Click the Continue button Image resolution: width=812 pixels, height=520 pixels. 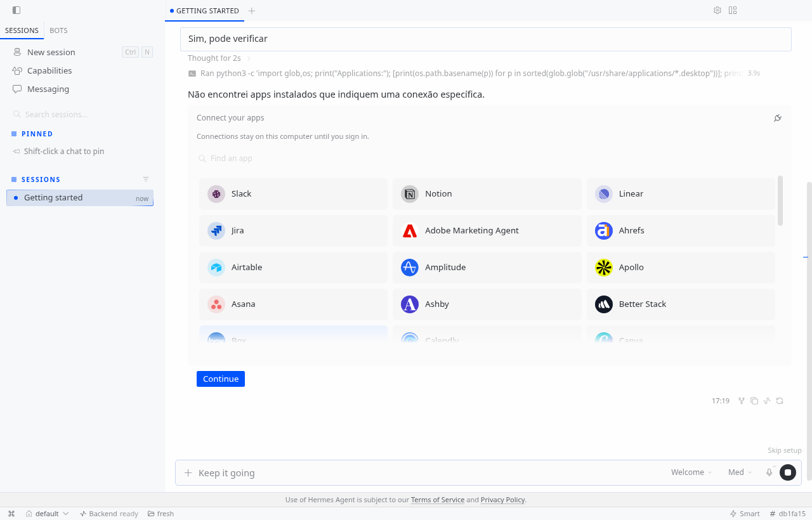point(221,379)
